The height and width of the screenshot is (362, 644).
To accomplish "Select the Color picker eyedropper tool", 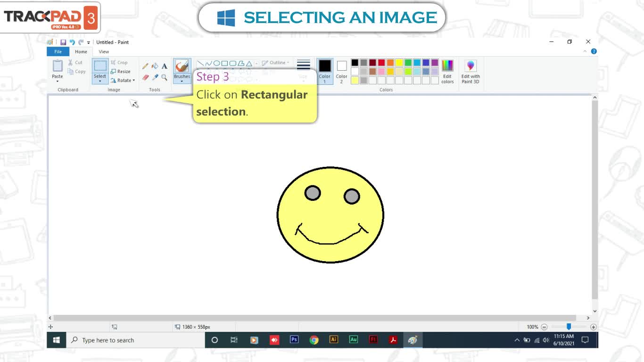I will (155, 77).
